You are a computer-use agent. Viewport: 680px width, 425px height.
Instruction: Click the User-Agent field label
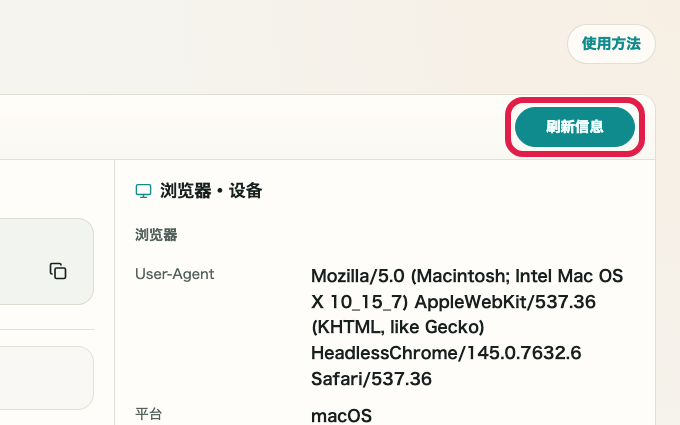pos(174,274)
